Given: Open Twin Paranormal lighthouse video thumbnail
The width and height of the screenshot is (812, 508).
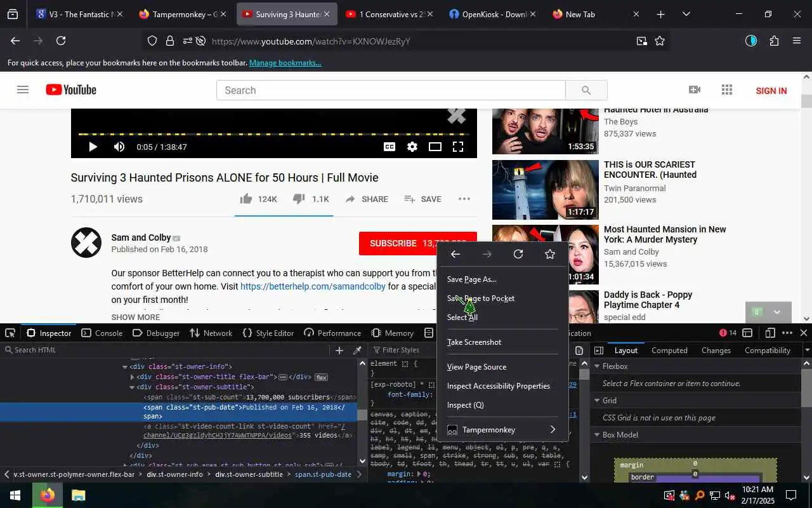Looking at the screenshot, I should click(546, 190).
